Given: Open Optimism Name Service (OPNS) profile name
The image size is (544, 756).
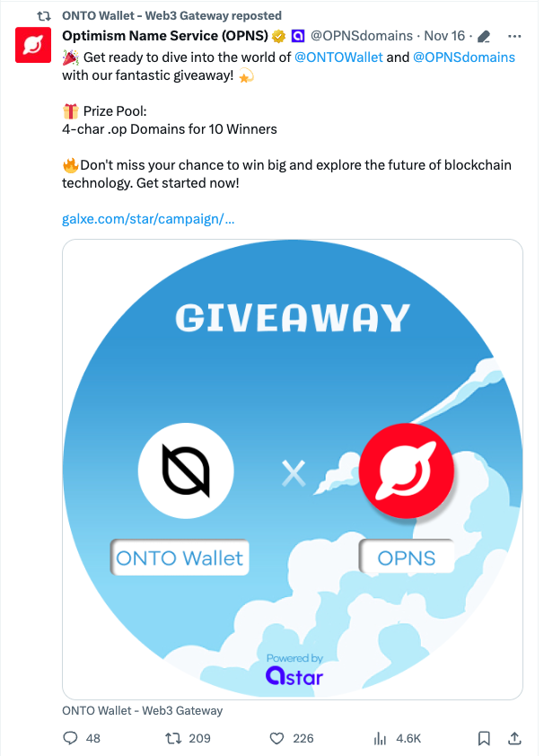Looking at the screenshot, I should (165, 36).
